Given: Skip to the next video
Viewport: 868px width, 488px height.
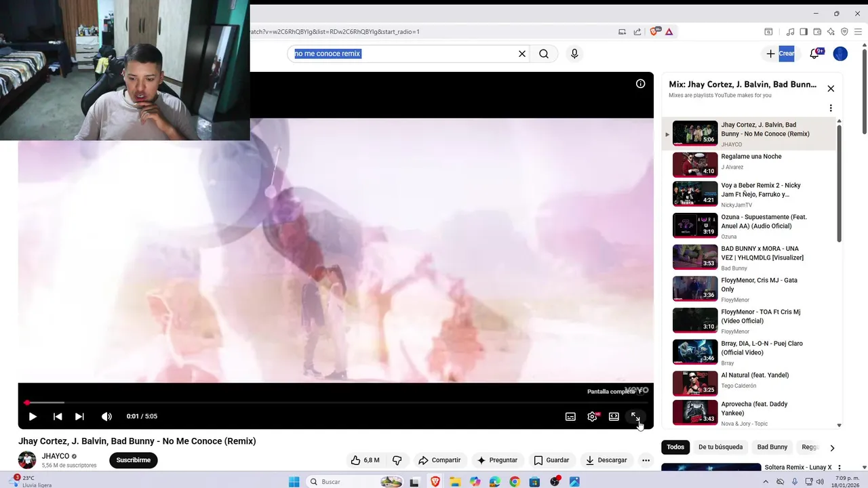Looking at the screenshot, I should click(79, 416).
